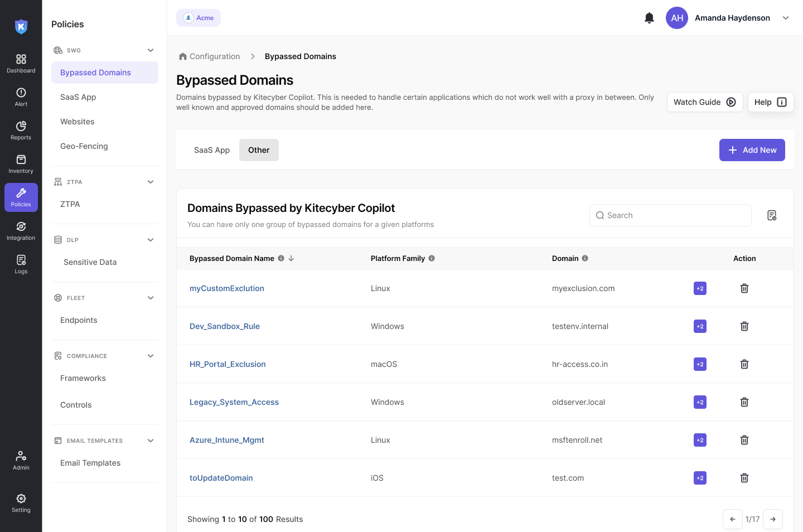Delete the toUpdateDomain entry

click(x=744, y=478)
